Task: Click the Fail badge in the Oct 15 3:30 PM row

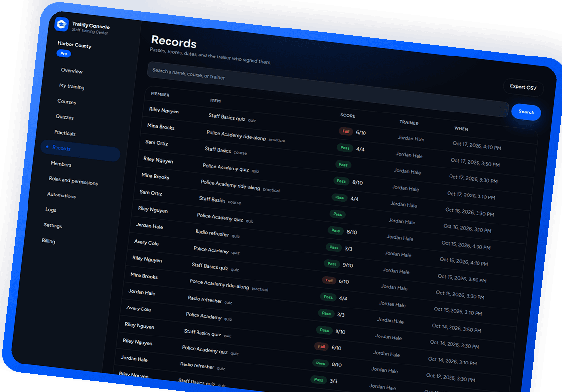Action: tap(329, 280)
